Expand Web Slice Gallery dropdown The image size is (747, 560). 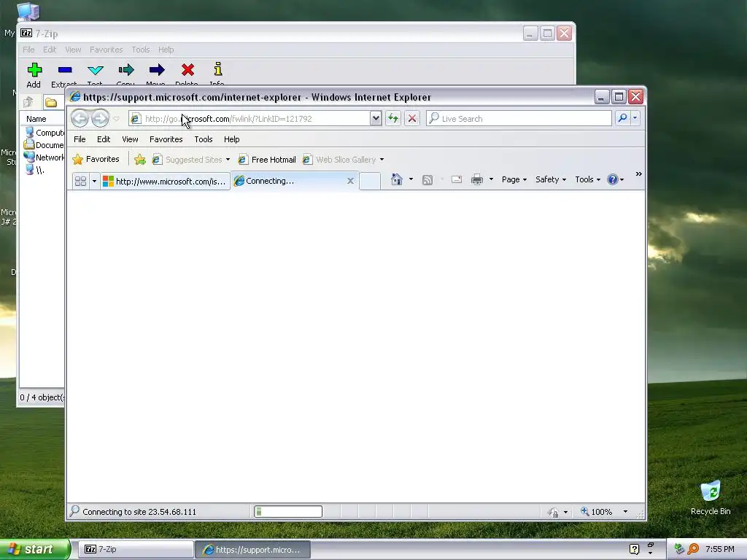coord(382,160)
